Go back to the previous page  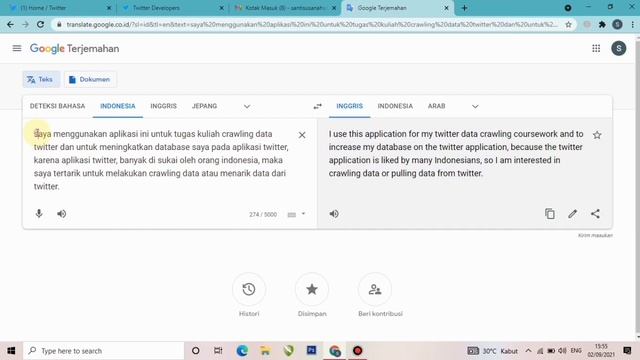[10, 24]
